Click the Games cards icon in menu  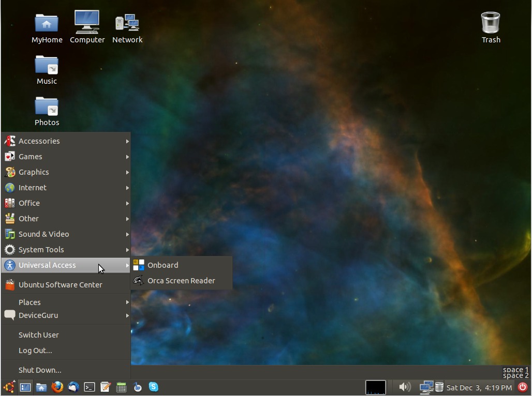(9, 157)
